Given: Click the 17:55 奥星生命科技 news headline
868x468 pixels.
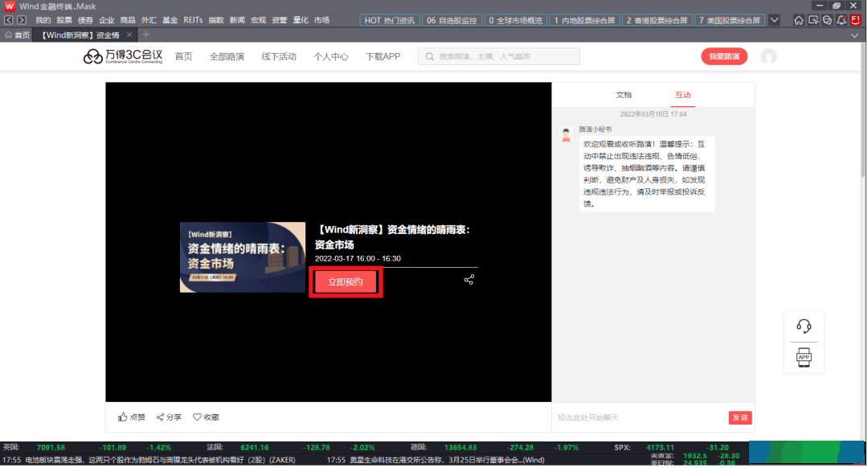Looking at the screenshot, I should [436, 460].
